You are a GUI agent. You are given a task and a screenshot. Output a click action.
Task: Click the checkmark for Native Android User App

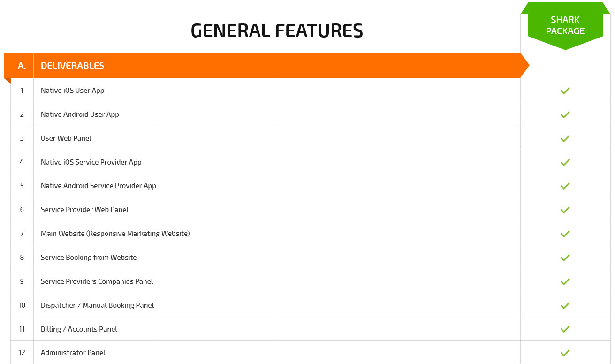click(565, 114)
